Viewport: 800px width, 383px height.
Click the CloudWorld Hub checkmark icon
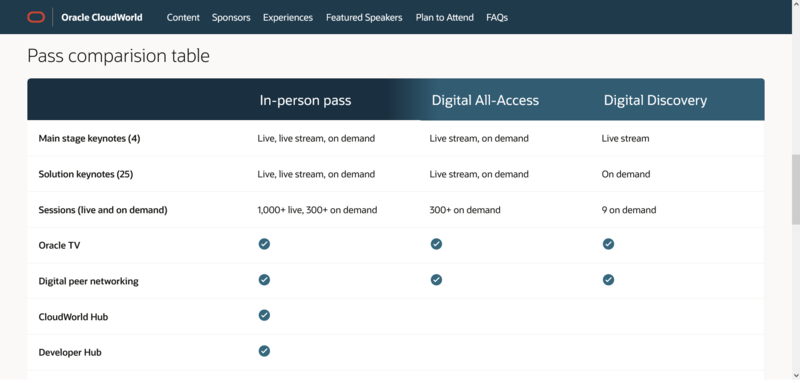coord(264,316)
